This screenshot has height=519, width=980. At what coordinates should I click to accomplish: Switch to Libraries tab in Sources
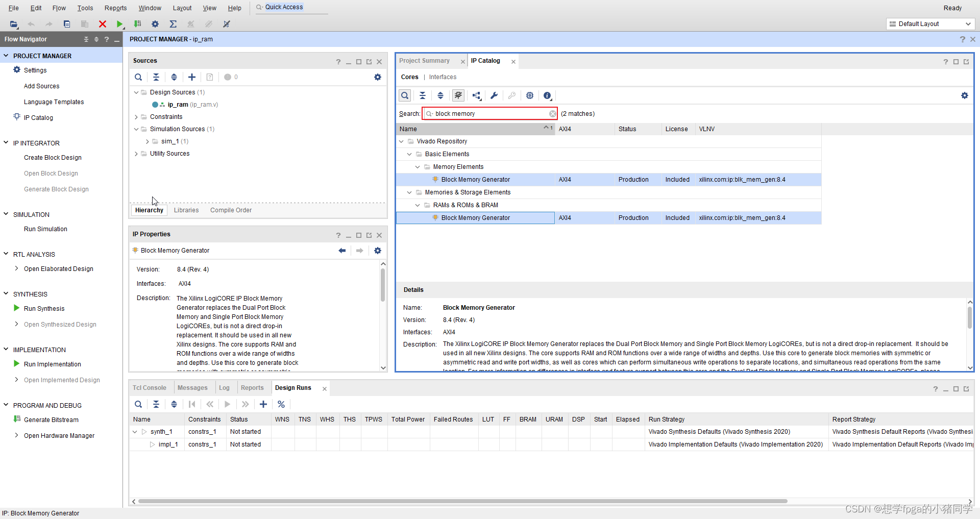click(x=186, y=210)
